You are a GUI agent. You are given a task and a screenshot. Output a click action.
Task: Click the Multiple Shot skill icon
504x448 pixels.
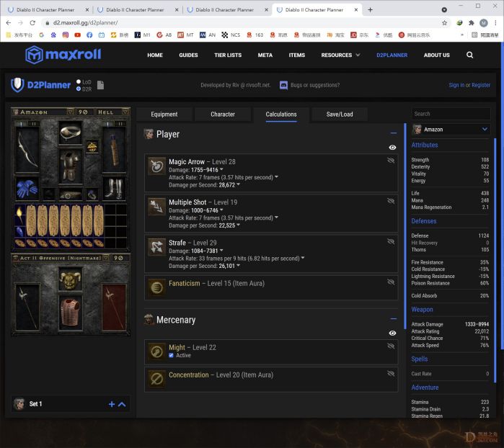pyautogui.click(x=157, y=207)
